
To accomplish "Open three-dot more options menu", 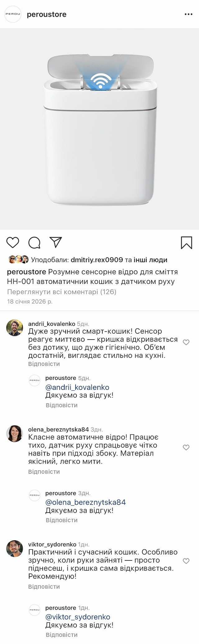I will click(188, 14).
